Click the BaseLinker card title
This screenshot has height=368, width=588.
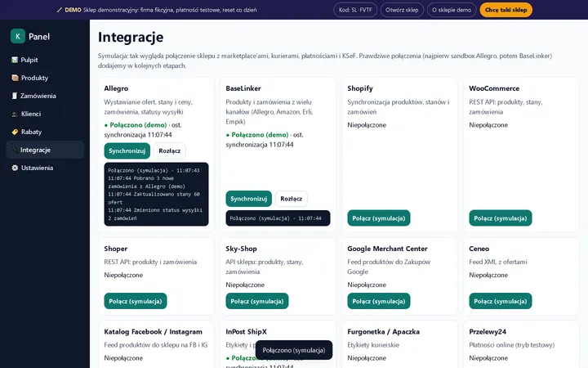[x=243, y=88]
